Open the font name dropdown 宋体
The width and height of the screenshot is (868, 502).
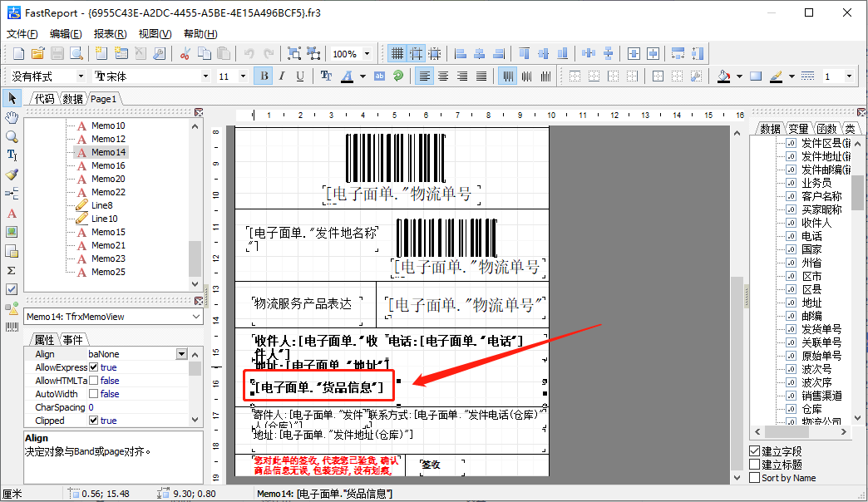[x=206, y=76]
